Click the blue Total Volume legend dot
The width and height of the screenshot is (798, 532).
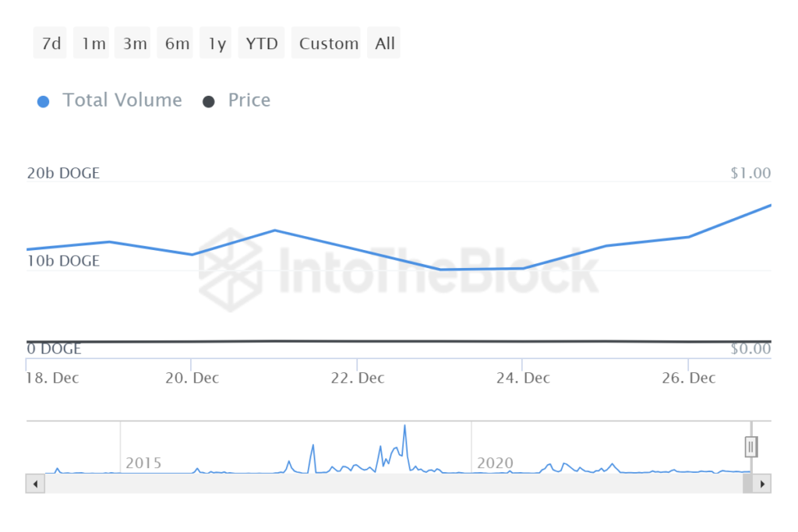coord(44,101)
